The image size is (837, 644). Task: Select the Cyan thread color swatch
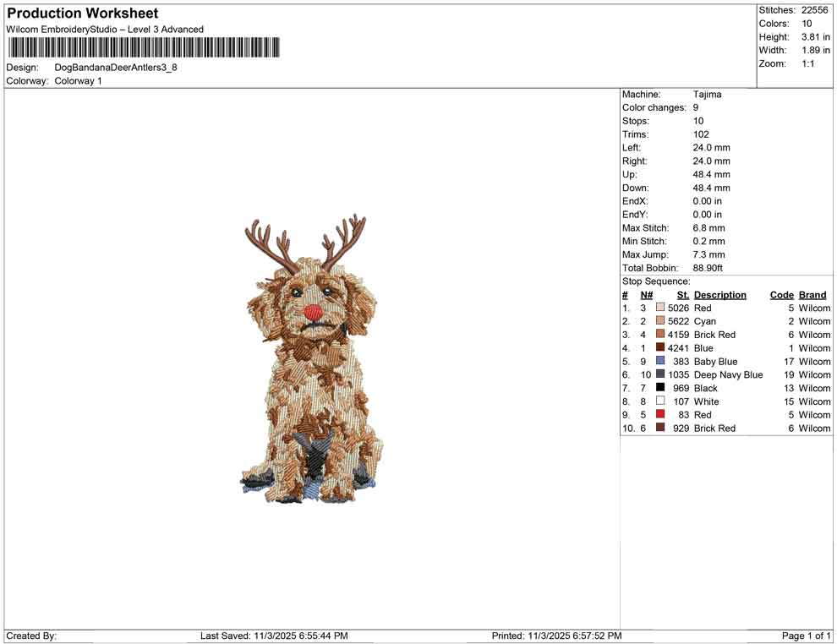coord(659,321)
